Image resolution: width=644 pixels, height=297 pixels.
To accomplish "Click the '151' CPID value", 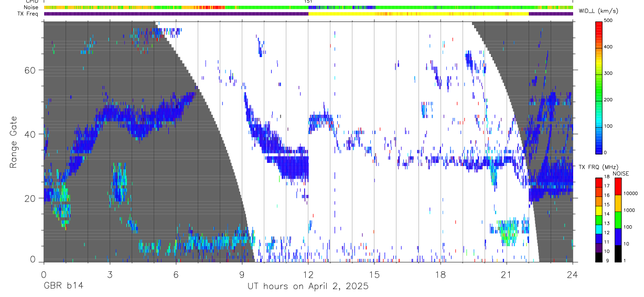I will point(308,2).
